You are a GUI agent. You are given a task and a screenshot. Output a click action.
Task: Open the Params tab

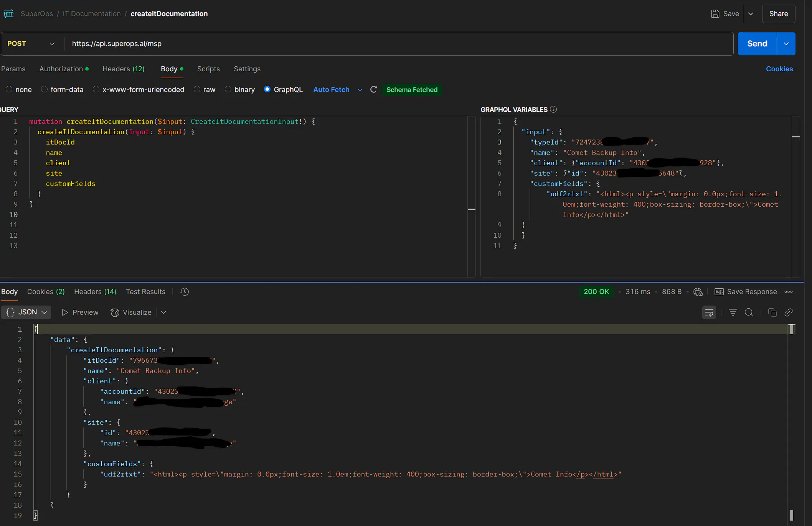click(13, 69)
